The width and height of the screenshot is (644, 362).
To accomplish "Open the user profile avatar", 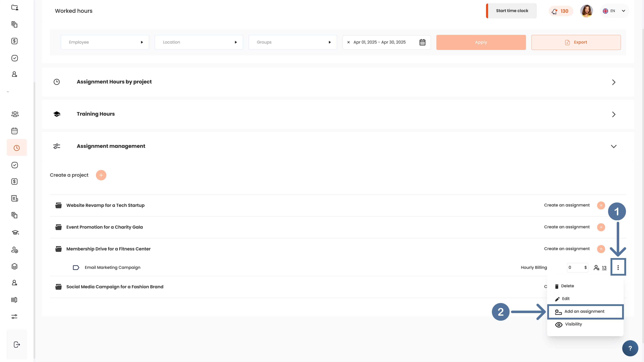I will [x=586, y=11].
